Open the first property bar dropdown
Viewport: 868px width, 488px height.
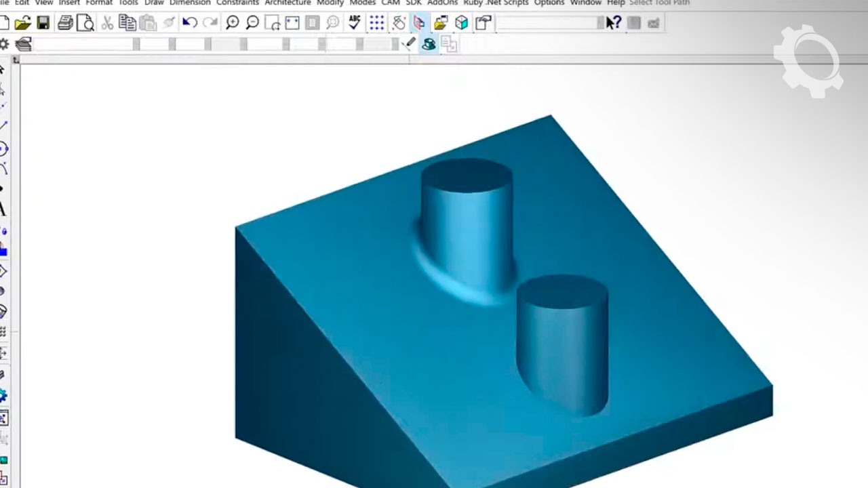pyautogui.click(x=136, y=45)
